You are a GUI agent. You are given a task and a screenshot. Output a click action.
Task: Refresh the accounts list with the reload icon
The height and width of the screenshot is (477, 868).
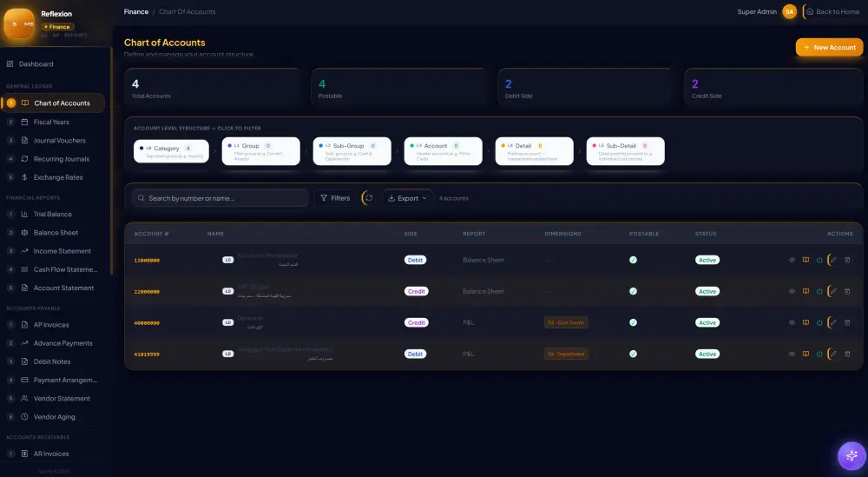click(x=369, y=198)
